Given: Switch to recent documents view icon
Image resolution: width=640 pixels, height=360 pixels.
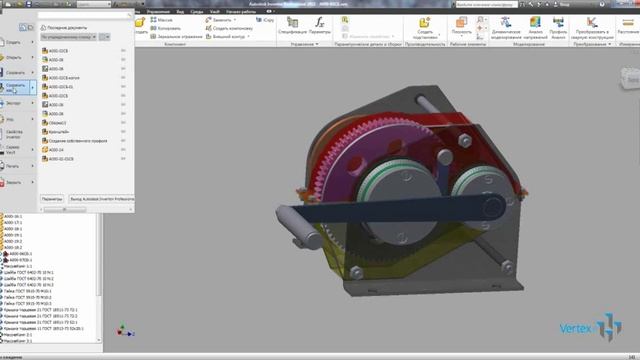Looking at the screenshot, I should (x=23, y=27).
